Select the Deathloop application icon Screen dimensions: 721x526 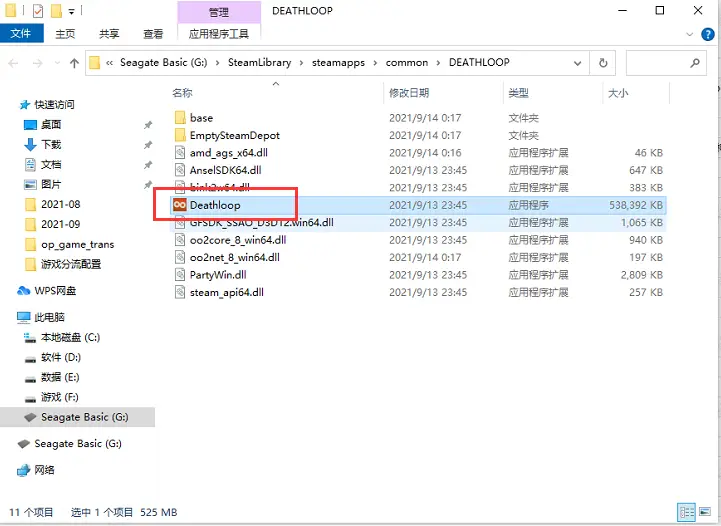pos(180,205)
